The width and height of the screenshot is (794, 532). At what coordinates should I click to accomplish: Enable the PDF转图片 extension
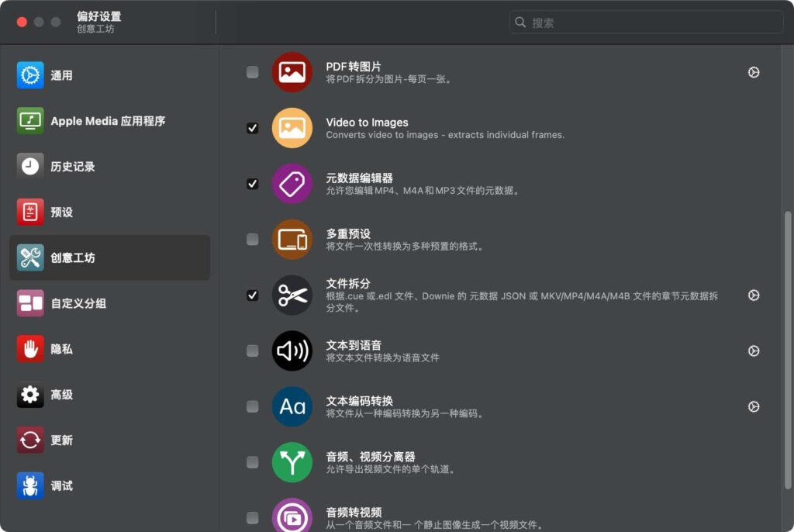[x=252, y=72]
